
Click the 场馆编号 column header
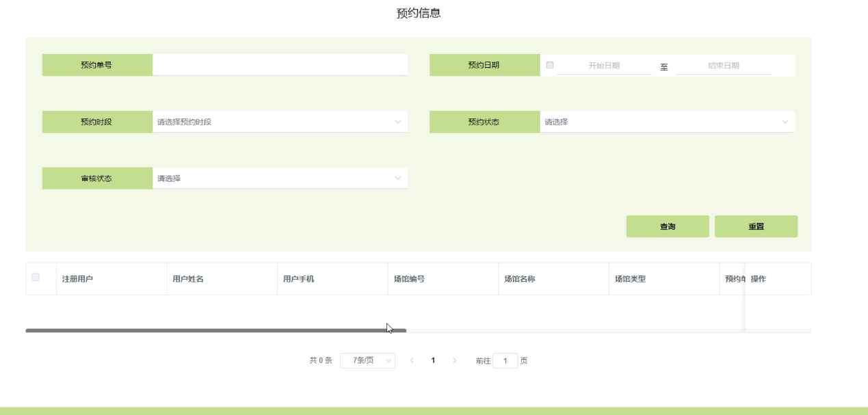point(443,279)
